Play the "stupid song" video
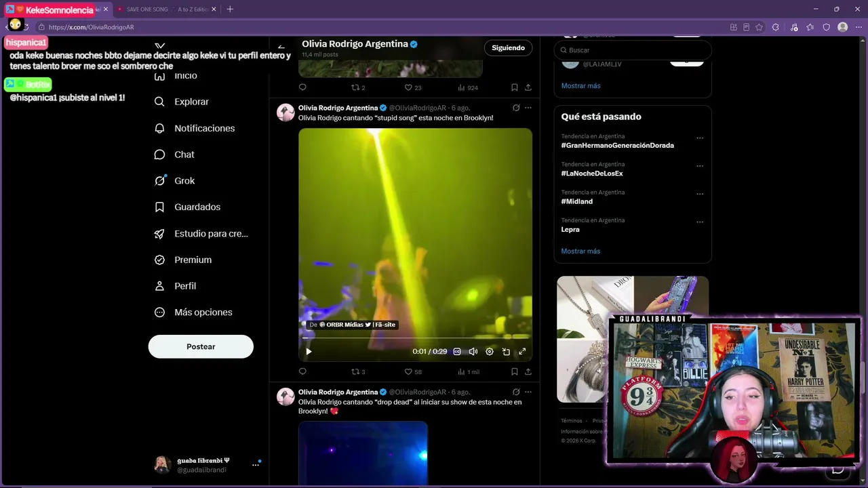The height and width of the screenshot is (488, 868). pos(309,352)
